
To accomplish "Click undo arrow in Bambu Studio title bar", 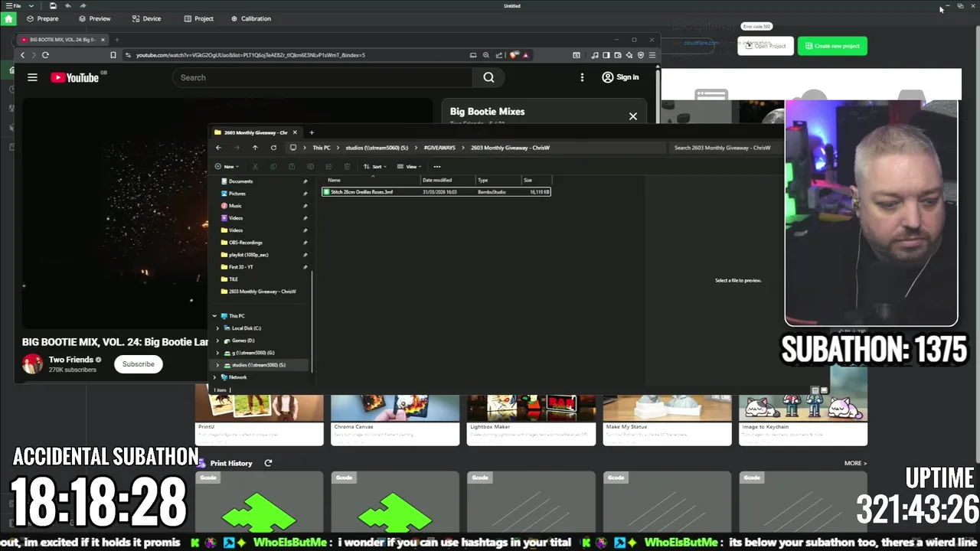I will click(68, 5).
